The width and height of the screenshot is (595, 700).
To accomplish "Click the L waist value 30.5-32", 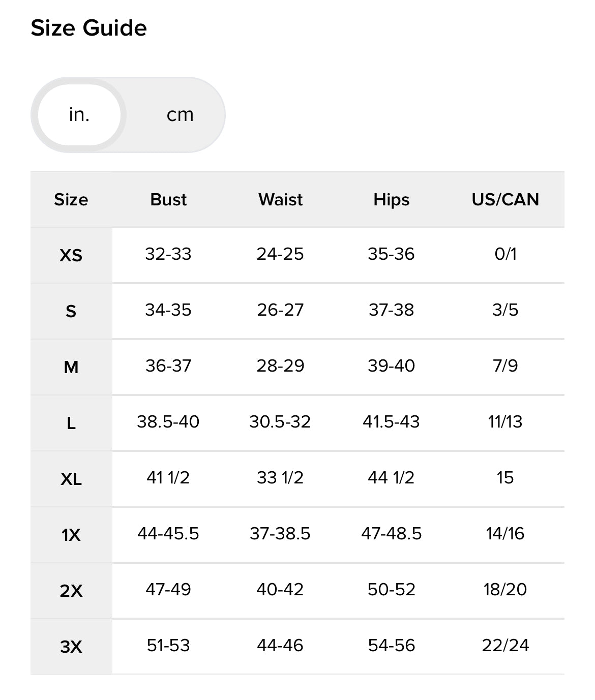I will (x=280, y=421).
